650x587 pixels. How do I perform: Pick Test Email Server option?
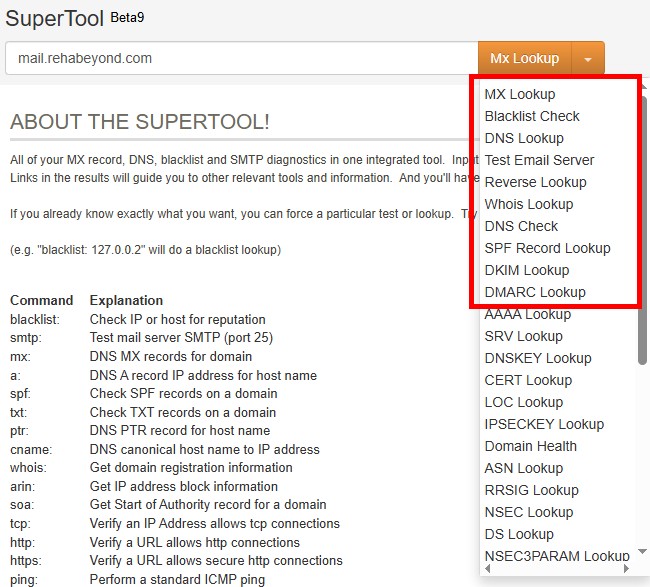[x=539, y=160]
